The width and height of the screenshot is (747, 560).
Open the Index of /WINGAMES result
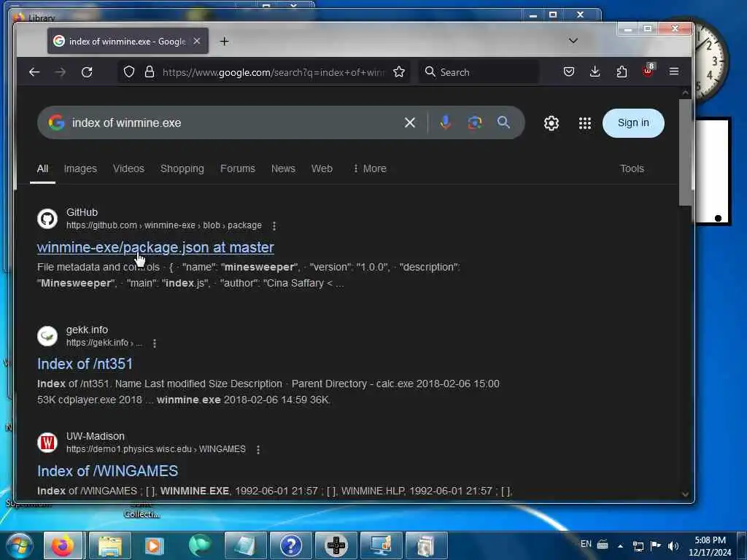(x=108, y=471)
